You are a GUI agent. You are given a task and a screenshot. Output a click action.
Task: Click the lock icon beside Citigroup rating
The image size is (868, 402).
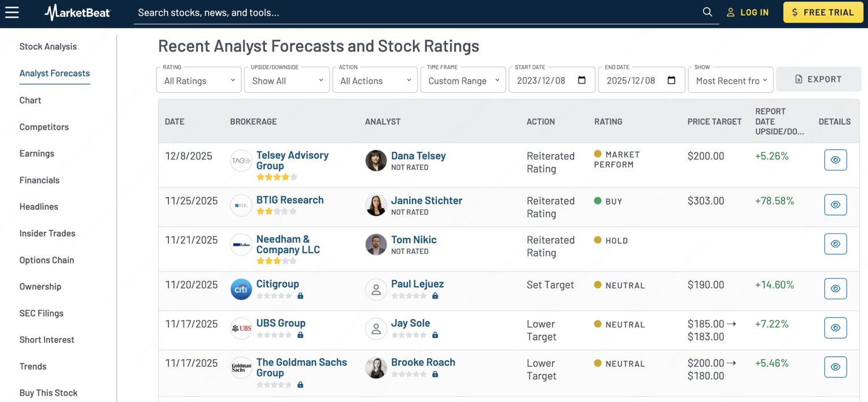click(300, 296)
